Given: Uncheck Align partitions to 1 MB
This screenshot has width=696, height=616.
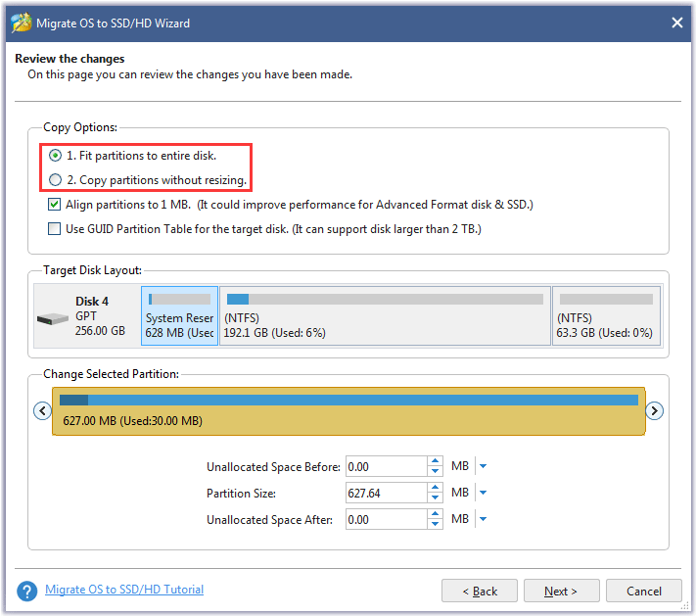Looking at the screenshot, I should (x=54, y=205).
